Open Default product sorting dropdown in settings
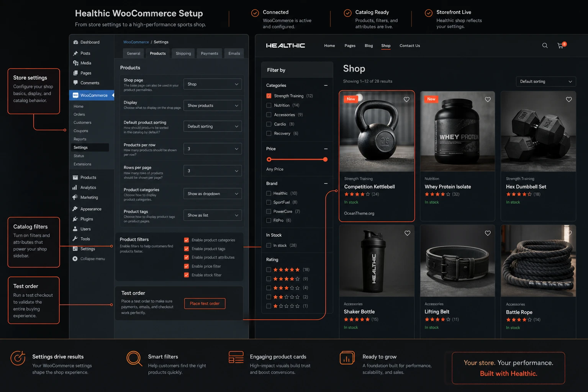 213,126
